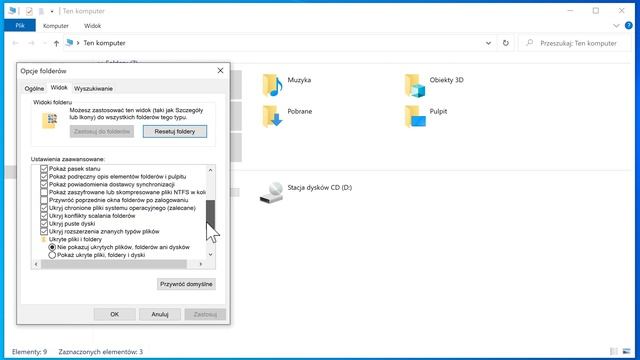Screen dimensions: 640x360
Task: Switch to the Ogólne tab
Action: 34,89
